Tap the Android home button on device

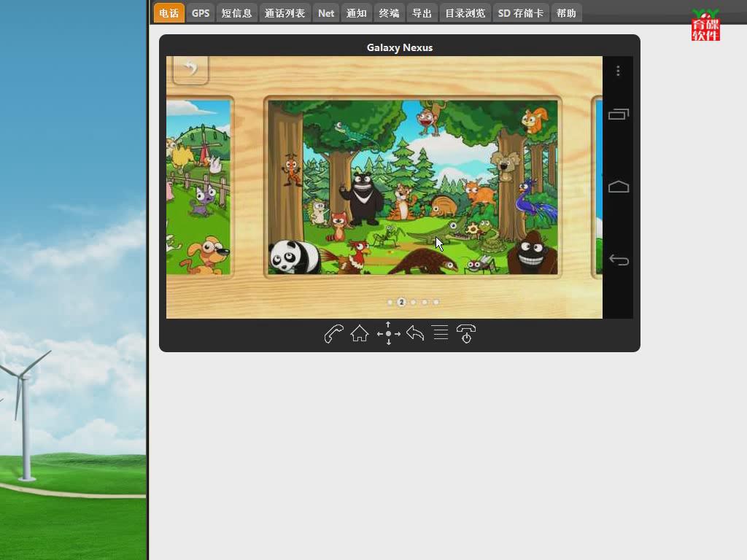tap(619, 187)
